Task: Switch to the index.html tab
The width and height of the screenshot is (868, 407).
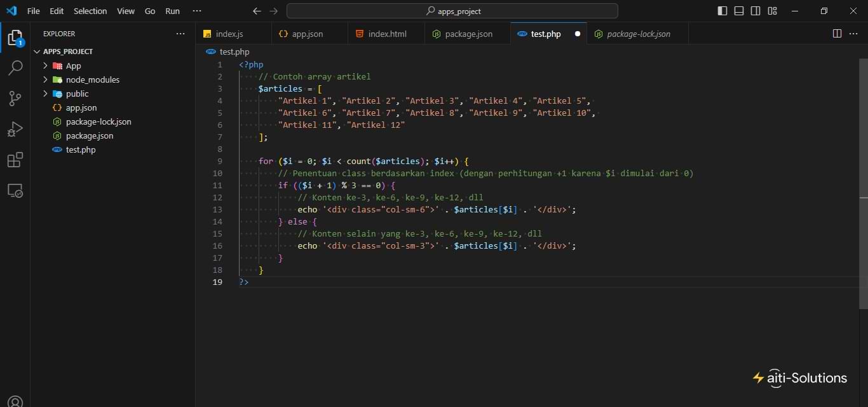Action: (x=387, y=34)
